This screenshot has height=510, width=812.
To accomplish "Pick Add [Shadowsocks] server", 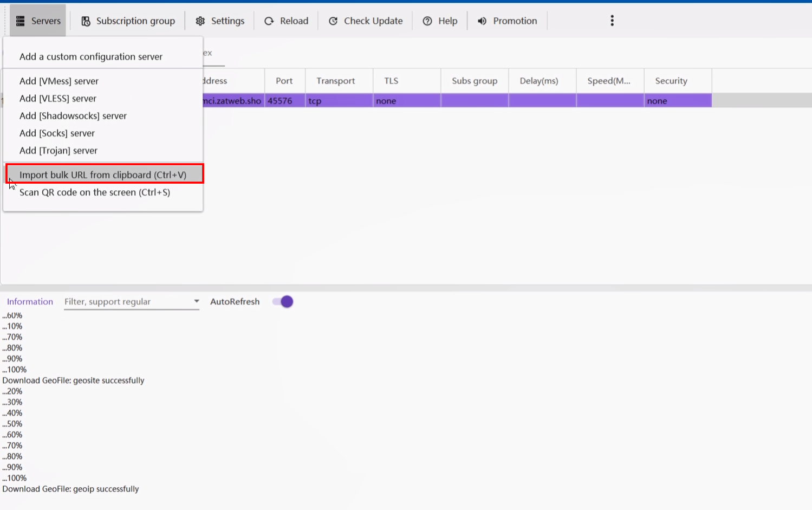I will [73, 116].
